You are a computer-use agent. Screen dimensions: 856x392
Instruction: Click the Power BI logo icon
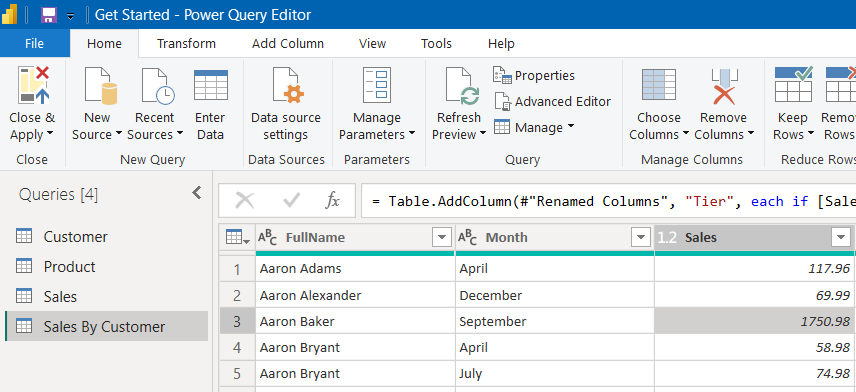pos(10,14)
